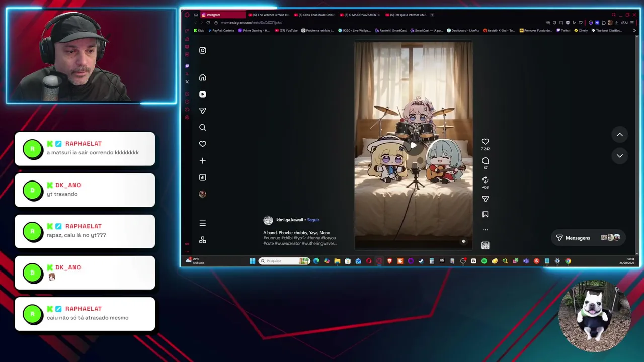Open the reel's three-dot options menu
Screen dimensions: 644x362
click(x=485, y=230)
